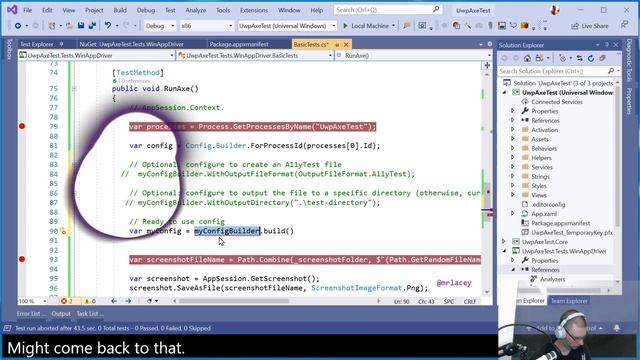Click the Save All toolbar icon
Viewport: 640px width, 360px height.
(x=92, y=26)
